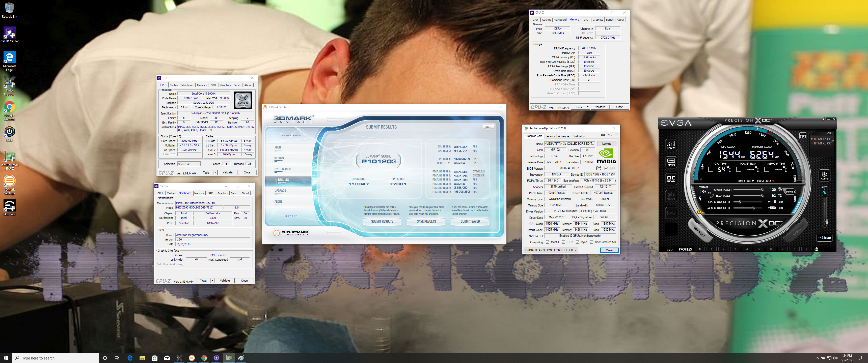
Task: Click the taskbar search box
Action: tap(56, 358)
